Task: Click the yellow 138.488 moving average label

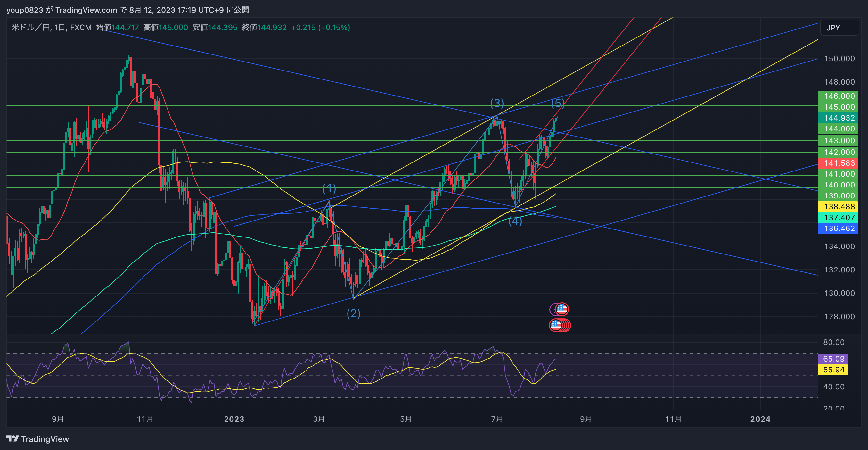Action: [838, 207]
